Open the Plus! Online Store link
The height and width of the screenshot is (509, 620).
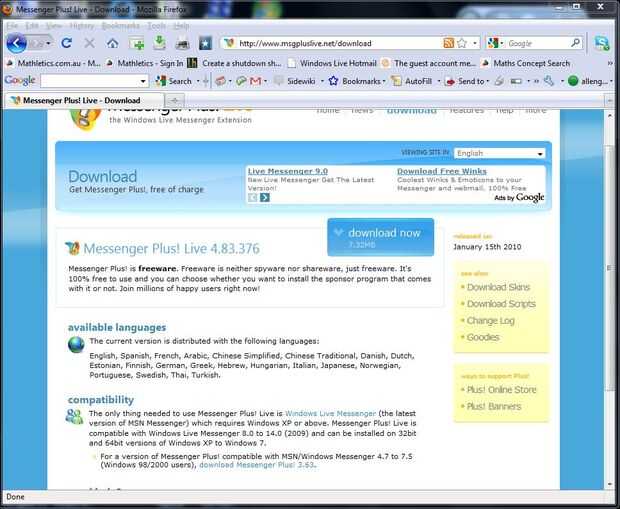pos(501,390)
